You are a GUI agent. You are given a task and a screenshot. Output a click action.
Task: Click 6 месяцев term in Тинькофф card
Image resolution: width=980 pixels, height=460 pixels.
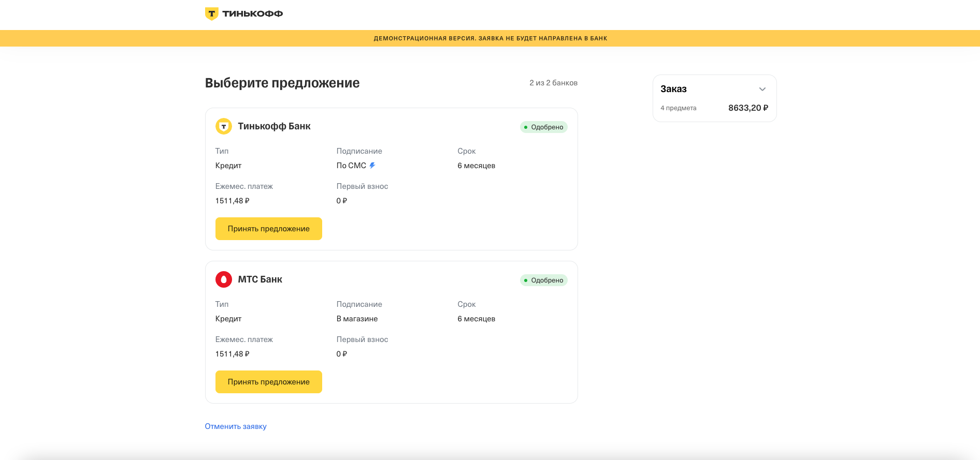[477, 166]
